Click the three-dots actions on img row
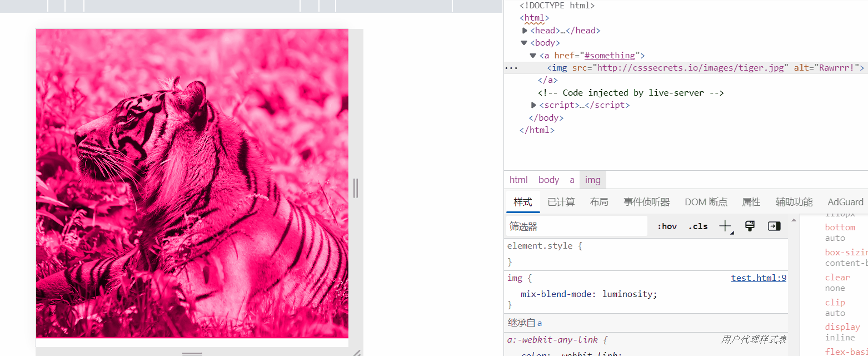 point(511,68)
